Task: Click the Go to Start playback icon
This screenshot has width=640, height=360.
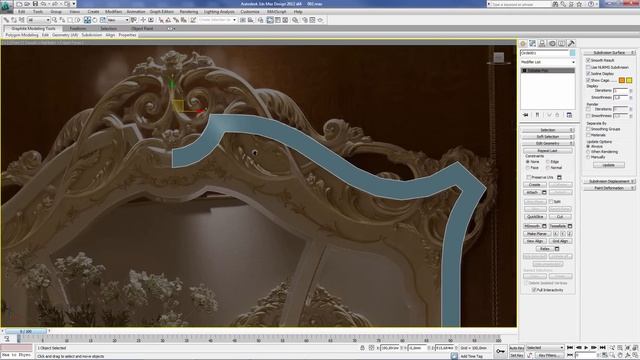Action: point(570,347)
